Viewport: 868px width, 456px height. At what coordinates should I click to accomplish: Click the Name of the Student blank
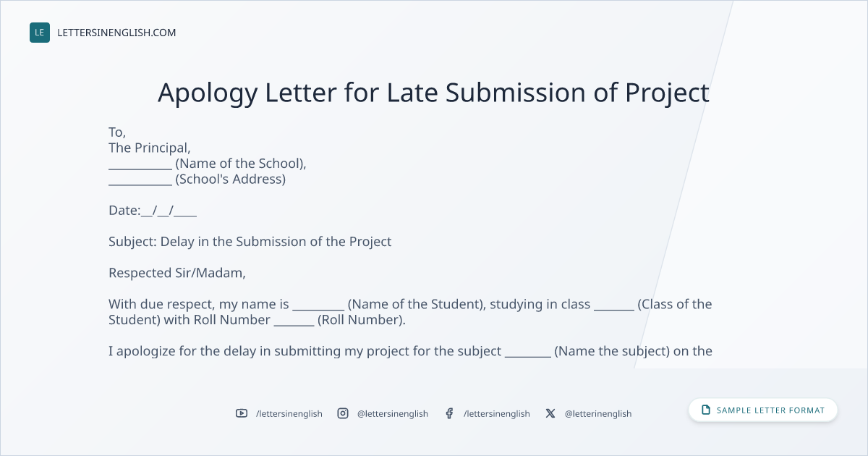click(x=318, y=309)
